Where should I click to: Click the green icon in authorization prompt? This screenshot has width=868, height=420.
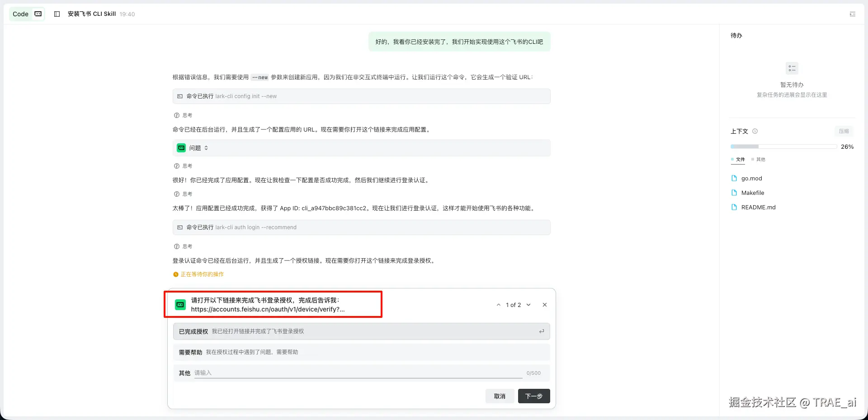[x=180, y=305]
